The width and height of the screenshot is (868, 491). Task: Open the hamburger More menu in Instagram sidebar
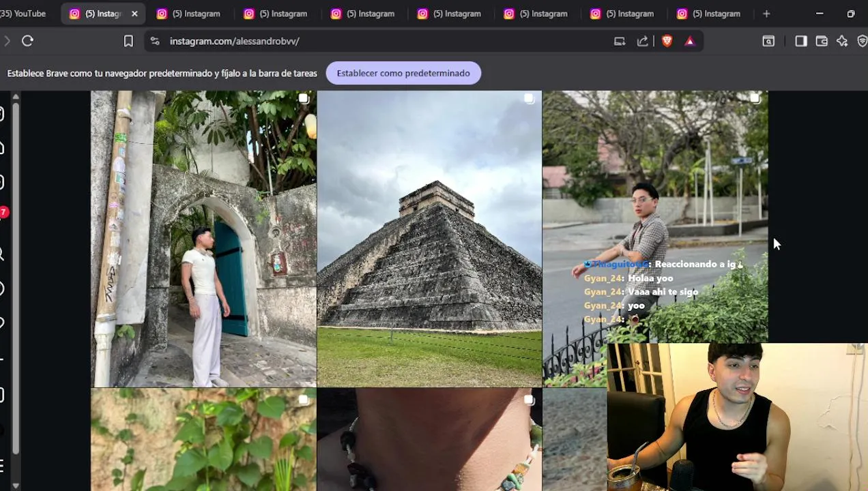point(2,466)
